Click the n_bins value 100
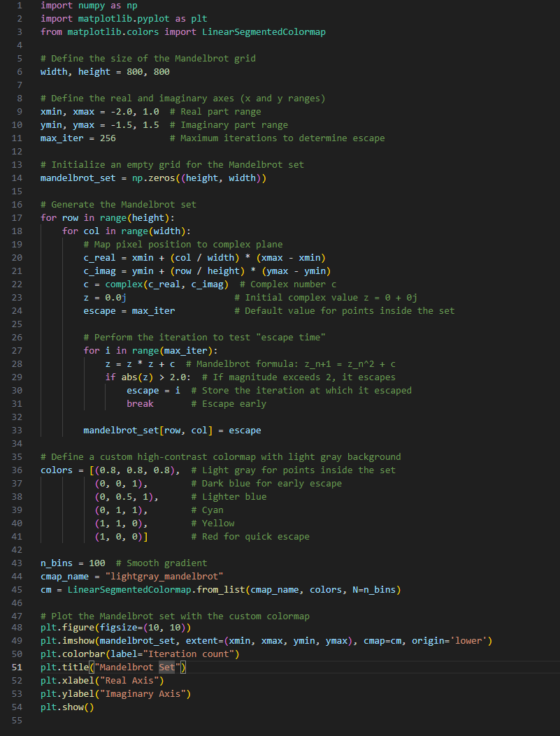Viewport: 560px width, 736px height. tap(97, 563)
